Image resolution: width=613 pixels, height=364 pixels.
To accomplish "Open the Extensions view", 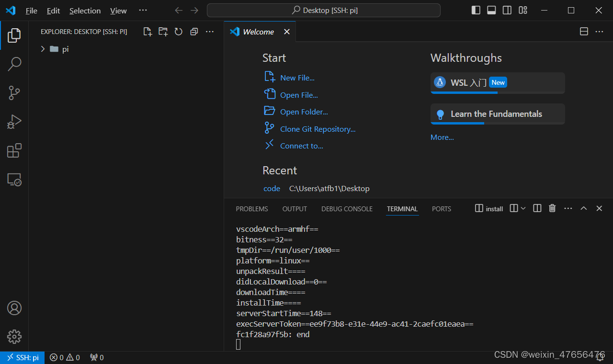I will click(x=14, y=150).
